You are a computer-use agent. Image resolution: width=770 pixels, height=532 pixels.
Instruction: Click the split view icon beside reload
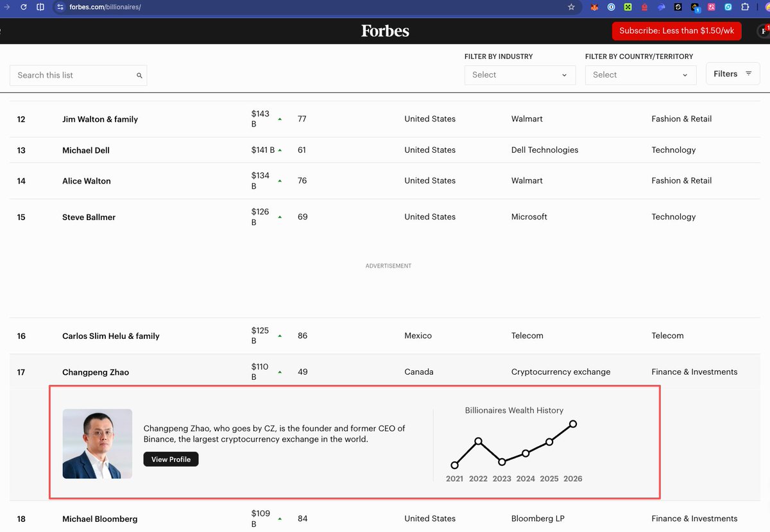(40, 7)
